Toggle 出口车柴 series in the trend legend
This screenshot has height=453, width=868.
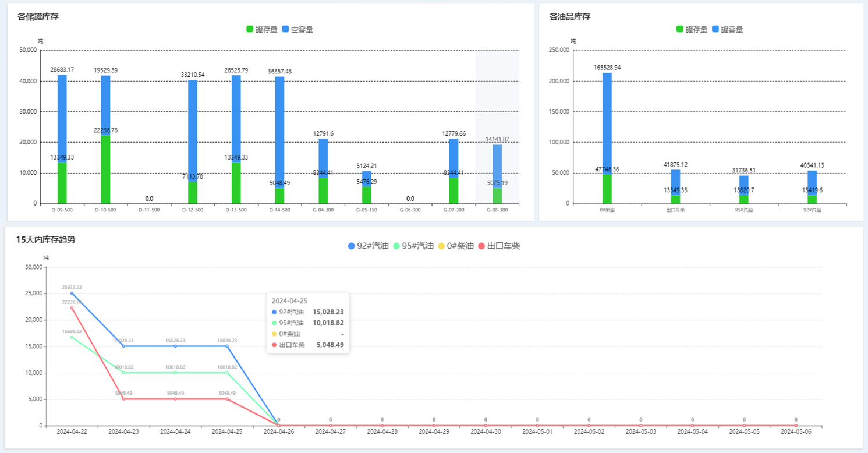[498, 246]
